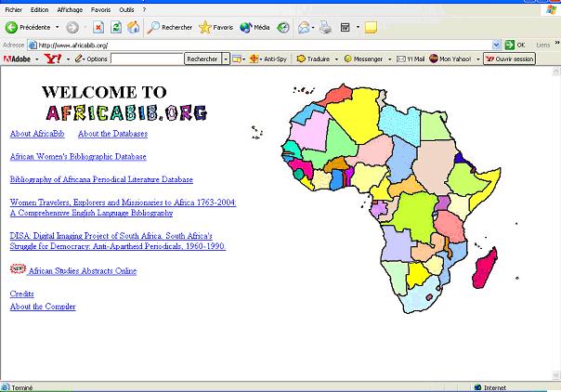
Task: Open the Favoris star button
Action: [x=216, y=27]
